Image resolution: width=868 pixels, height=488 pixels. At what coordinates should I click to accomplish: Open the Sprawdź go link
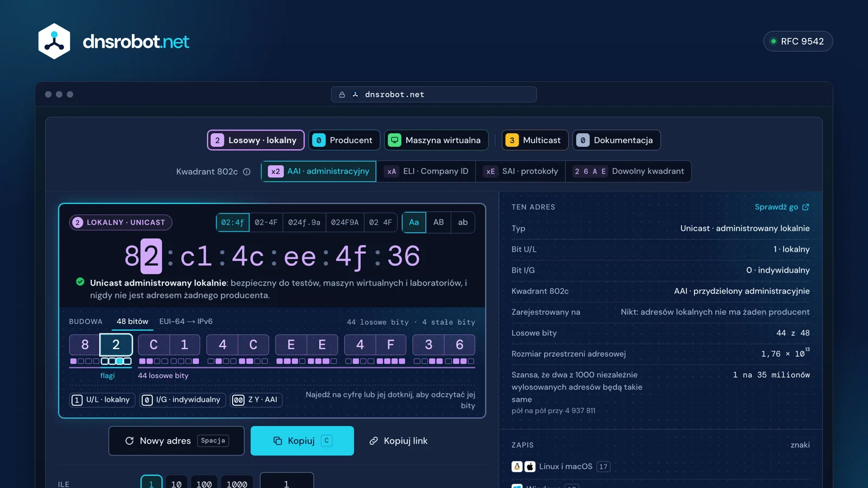click(782, 207)
